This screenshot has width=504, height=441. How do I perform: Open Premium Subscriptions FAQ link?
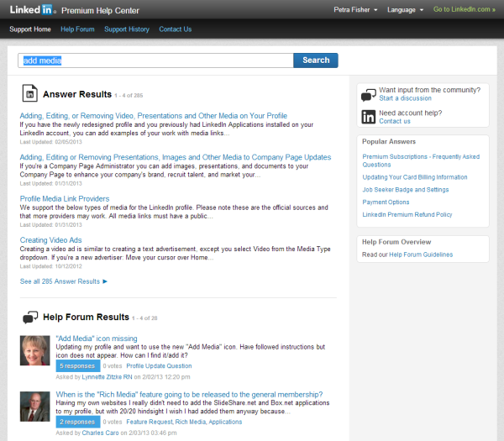[421, 160]
